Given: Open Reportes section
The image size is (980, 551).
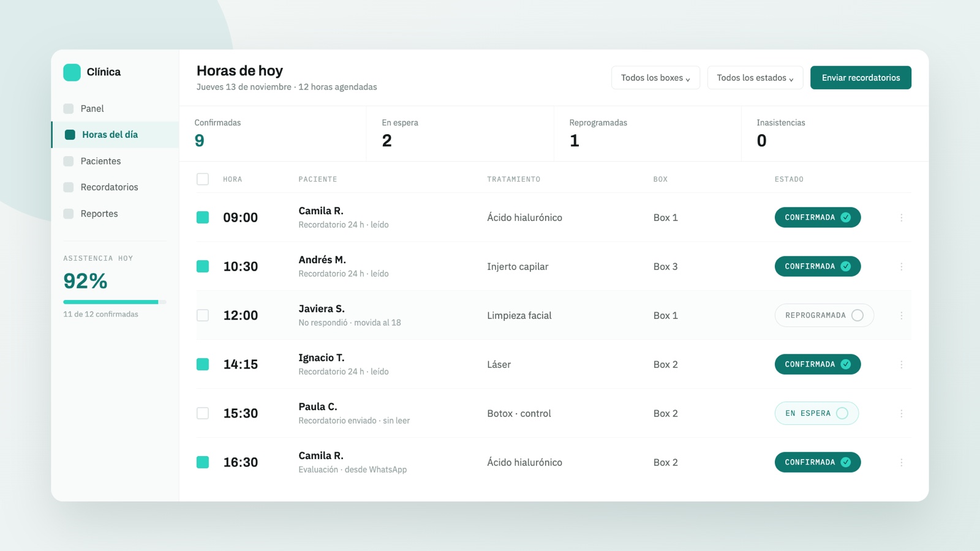Looking at the screenshot, I should click(x=115, y=214).
